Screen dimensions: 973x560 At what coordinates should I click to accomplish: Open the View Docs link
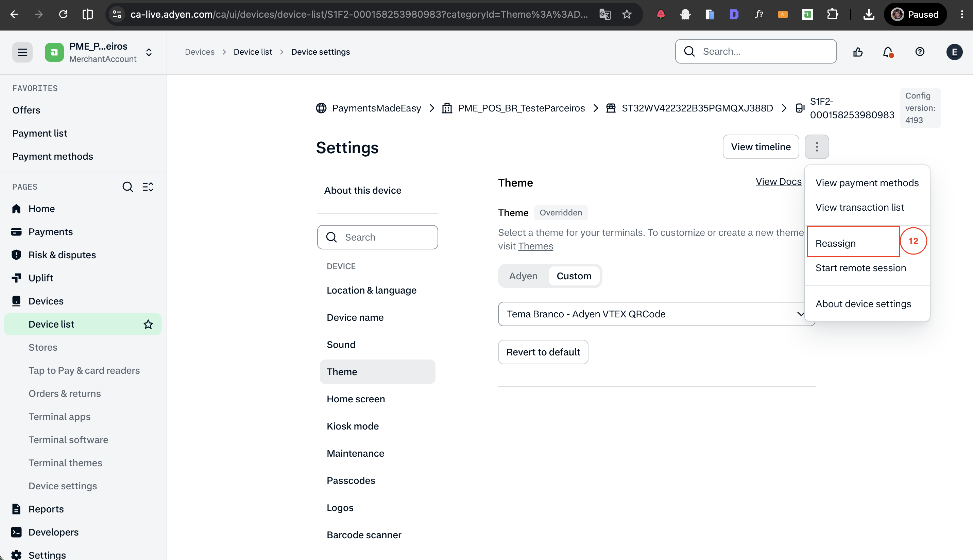coord(778,181)
